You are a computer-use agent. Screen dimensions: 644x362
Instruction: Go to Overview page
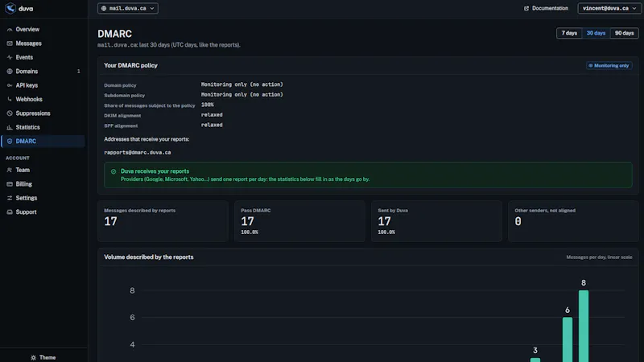click(43, 30)
